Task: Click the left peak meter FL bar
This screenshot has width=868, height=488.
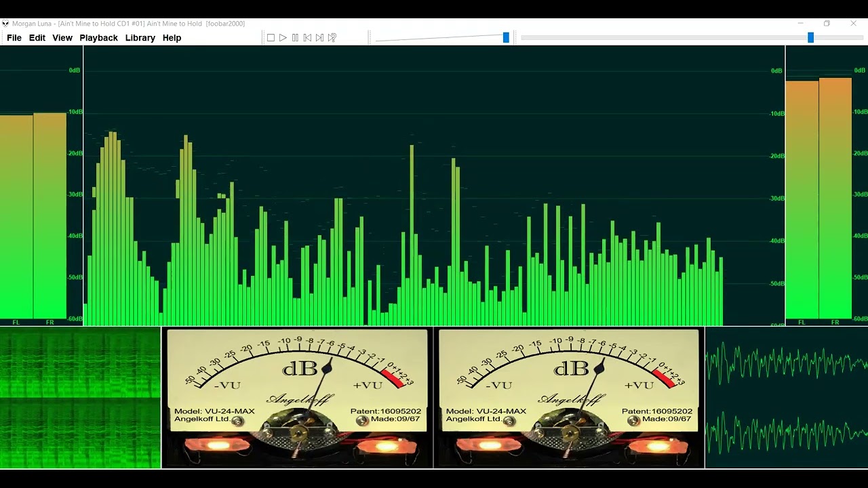Action: pos(16,217)
